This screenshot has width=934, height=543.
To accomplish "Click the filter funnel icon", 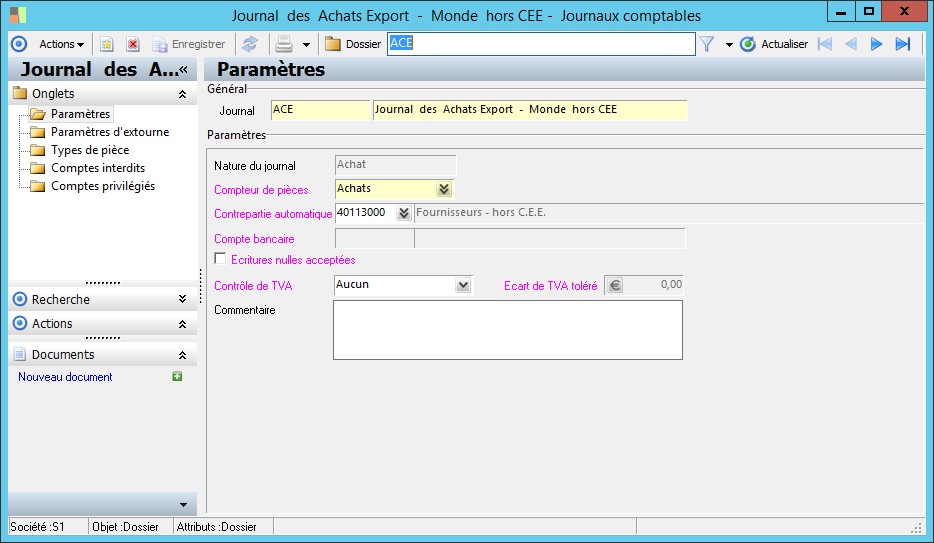I will (706, 44).
